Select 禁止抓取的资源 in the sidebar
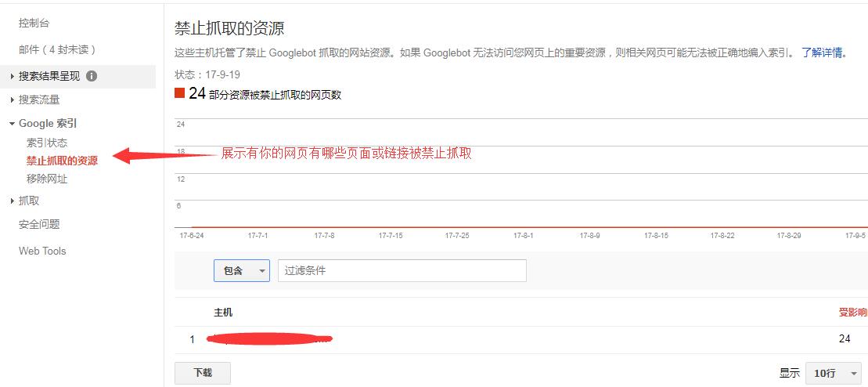Screen dimensions: 868x387 click(x=62, y=161)
